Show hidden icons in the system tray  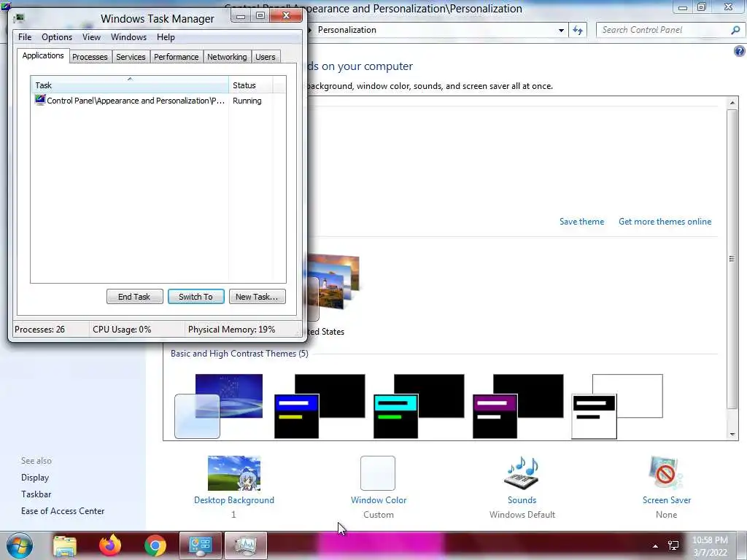click(x=656, y=546)
